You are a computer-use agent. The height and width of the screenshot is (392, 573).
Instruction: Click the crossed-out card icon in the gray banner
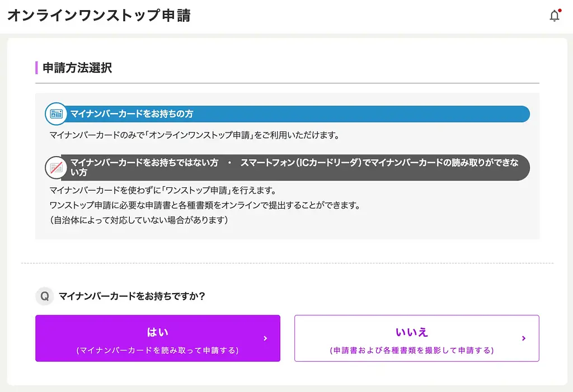56,167
